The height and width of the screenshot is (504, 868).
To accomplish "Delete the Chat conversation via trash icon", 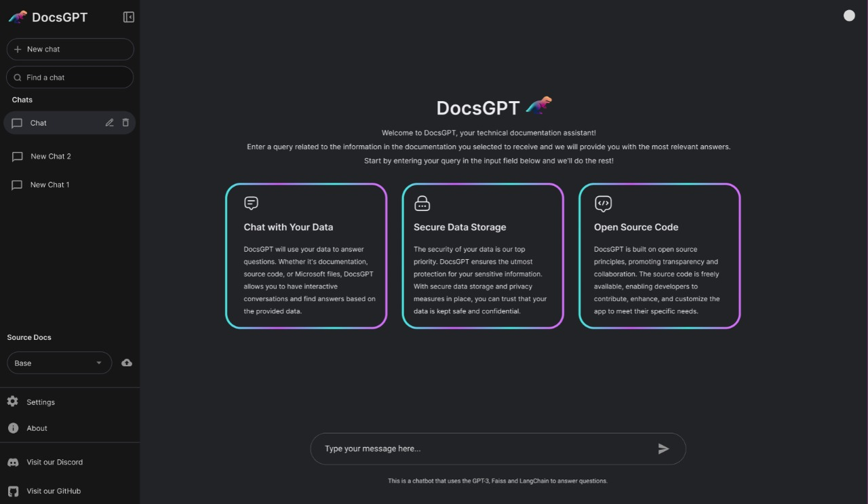I will 125,122.
